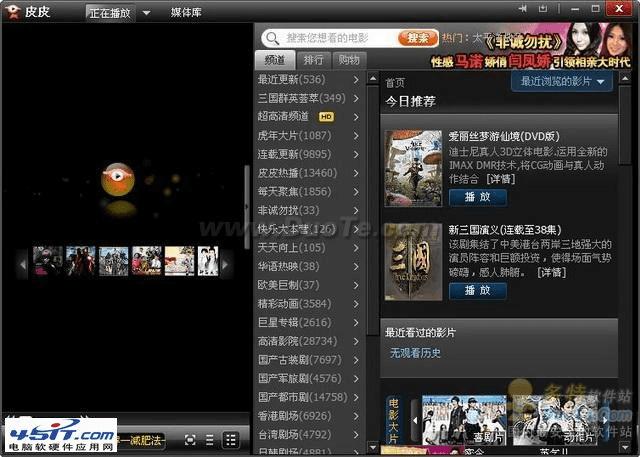
Task: Expand the 虎年大片(1087) channel arrow
Action: 356,135
